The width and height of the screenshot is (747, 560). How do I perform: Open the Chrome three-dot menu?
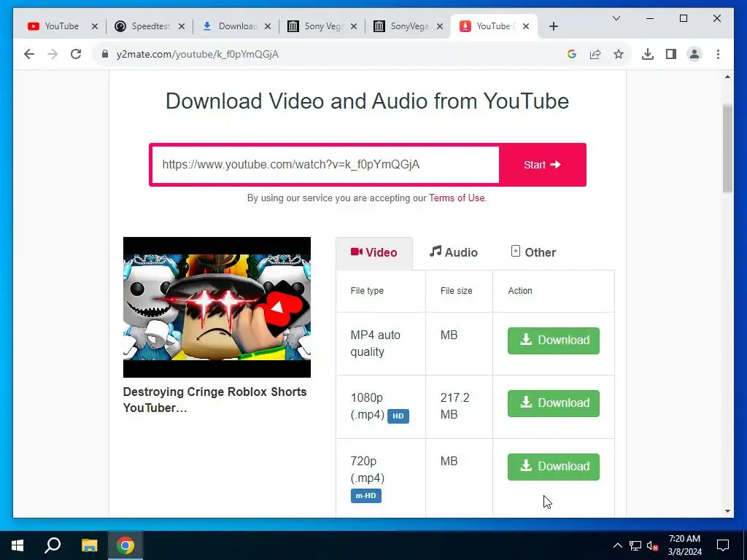pyautogui.click(x=718, y=54)
